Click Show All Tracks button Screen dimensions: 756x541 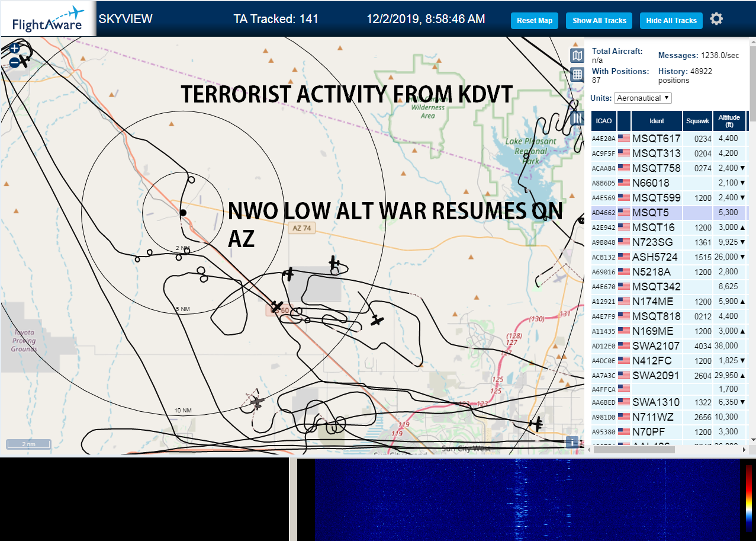[x=599, y=21]
